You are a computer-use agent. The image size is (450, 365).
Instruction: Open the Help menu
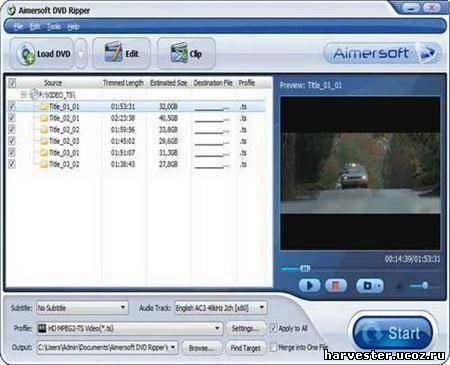click(73, 26)
